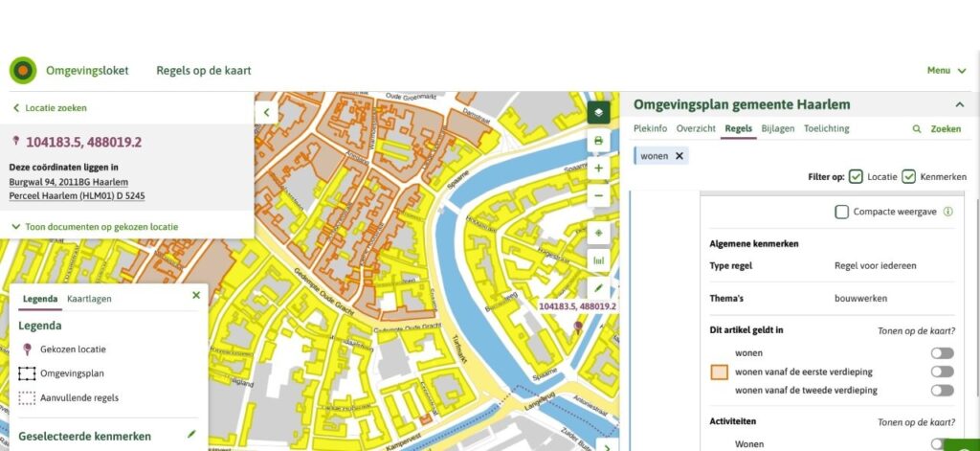980x451 pixels.
Task: Click Aanvullende regels dotted legend icon
Action: [27, 397]
